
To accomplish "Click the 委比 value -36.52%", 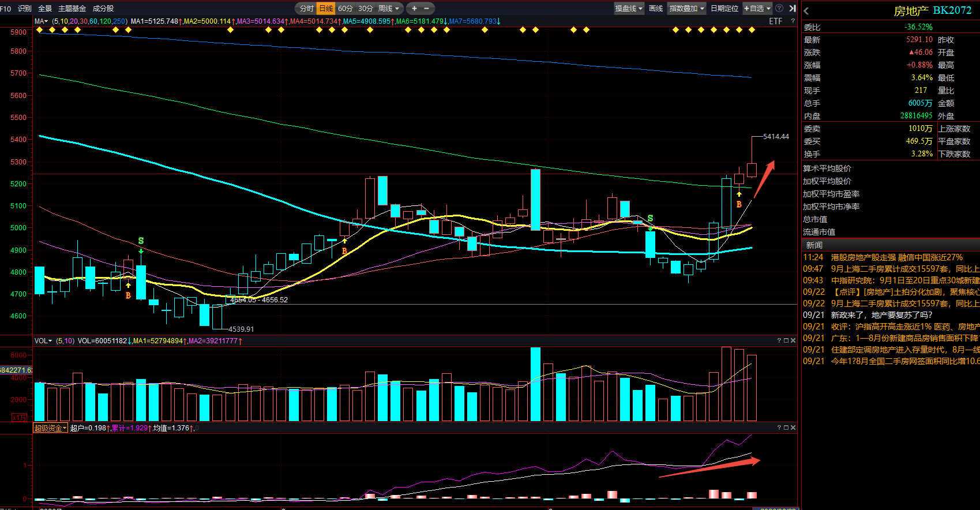I will [918, 27].
